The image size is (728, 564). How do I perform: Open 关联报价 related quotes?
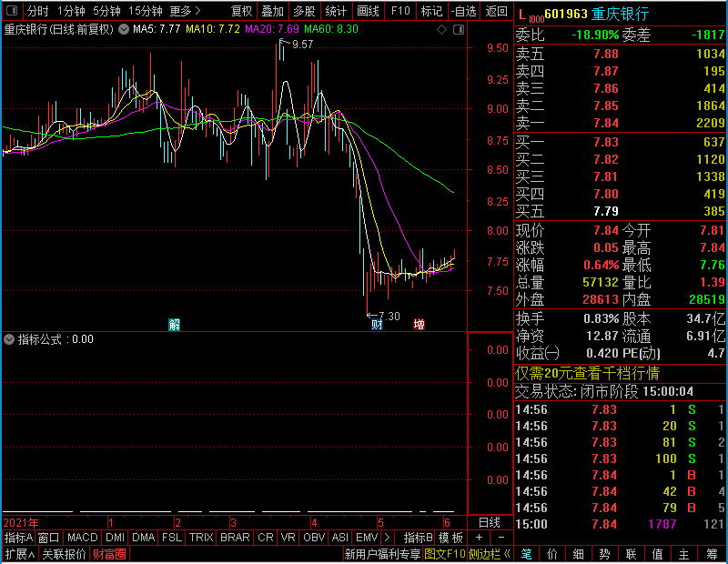point(64,554)
